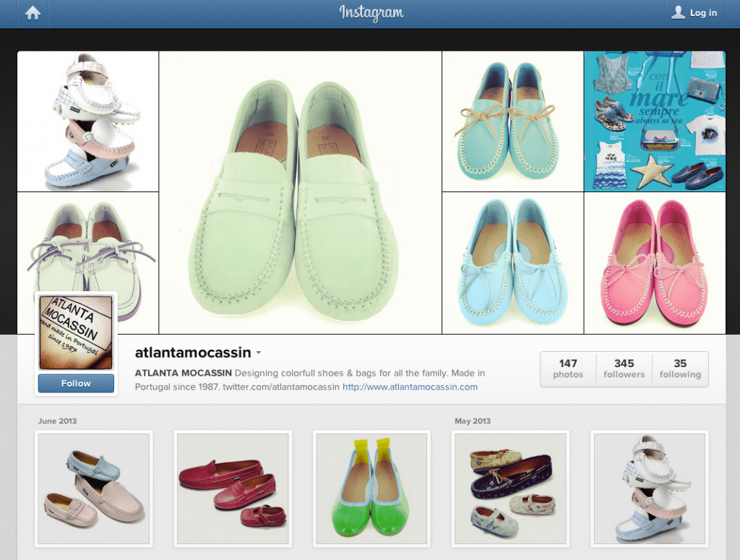View the 147 photos count
Screen dimensions: 740x560
click(568, 369)
